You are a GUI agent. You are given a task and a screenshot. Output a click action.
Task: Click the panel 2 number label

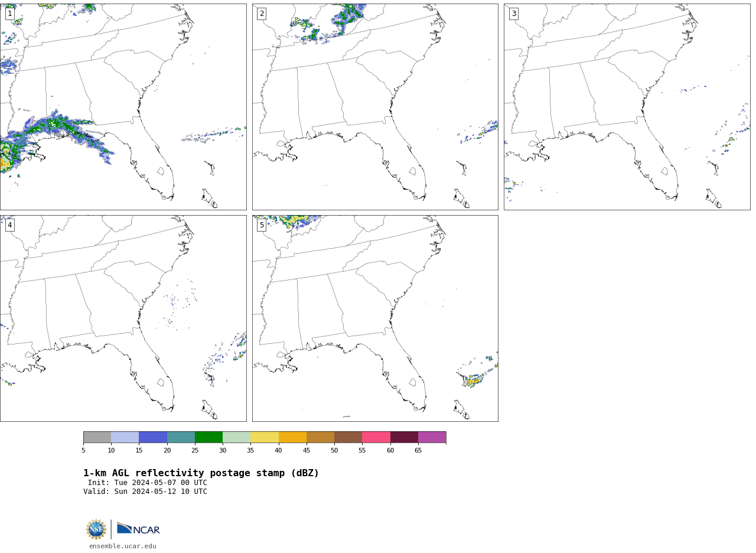tap(262, 14)
